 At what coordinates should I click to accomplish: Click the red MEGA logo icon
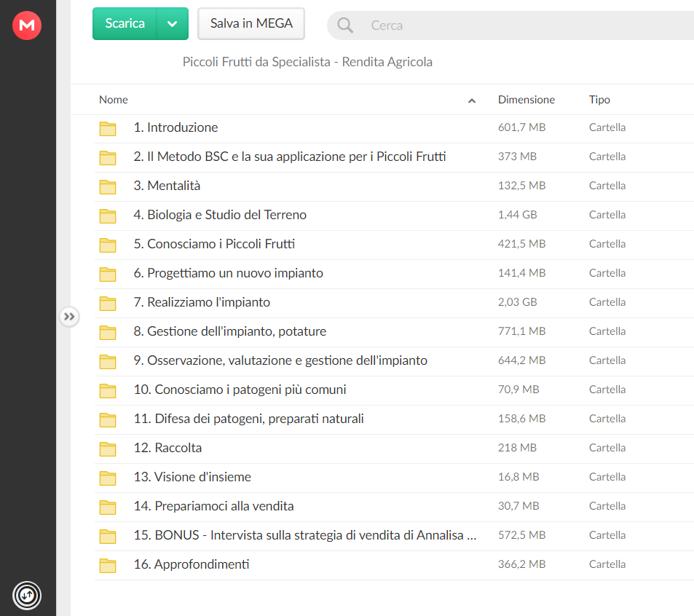coord(27,25)
